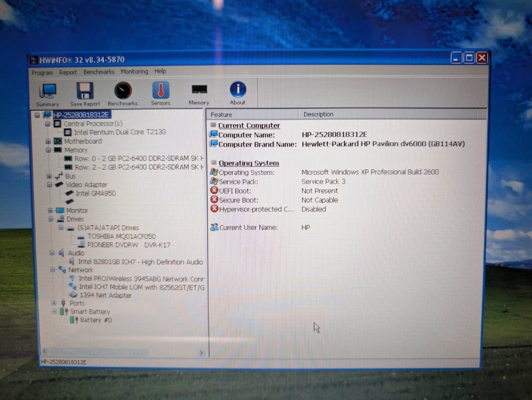
Task: Click the Drives tree icon
Action: click(61, 219)
